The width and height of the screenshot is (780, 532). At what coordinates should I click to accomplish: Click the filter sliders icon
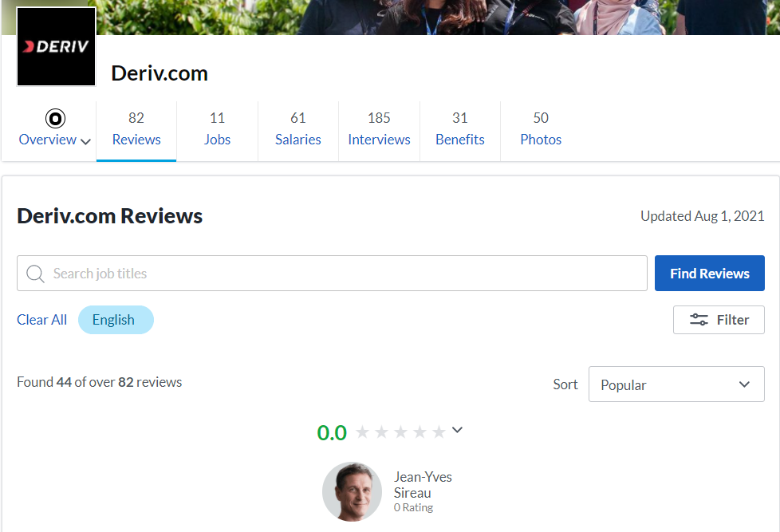click(699, 320)
